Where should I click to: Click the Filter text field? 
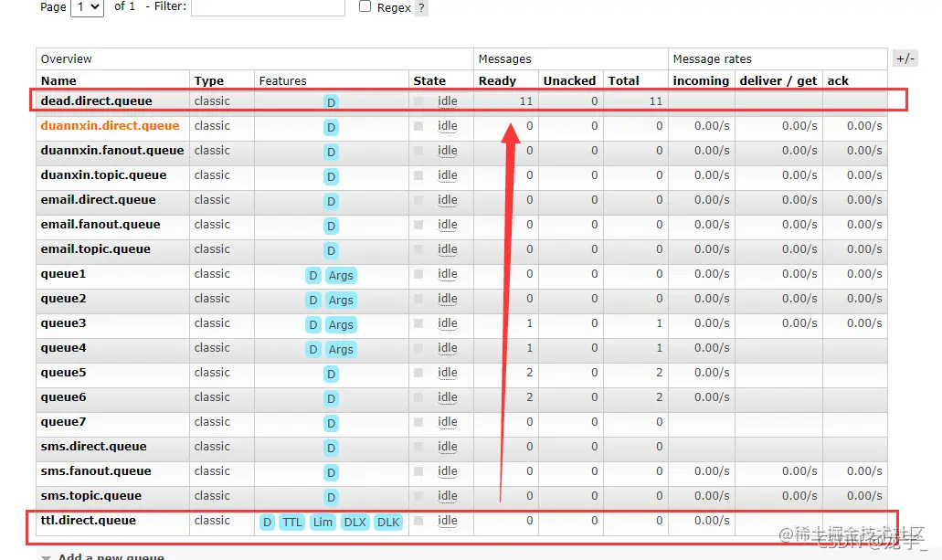click(x=268, y=7)
